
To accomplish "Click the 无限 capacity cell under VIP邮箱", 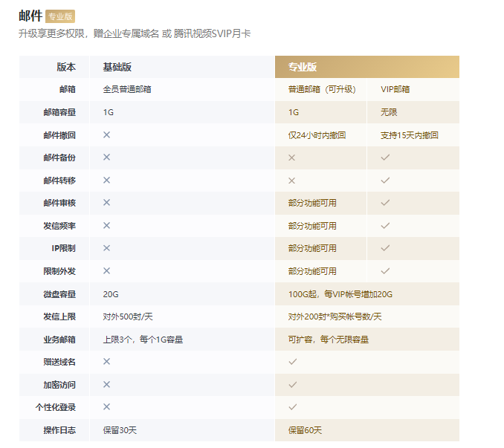I will click(x=388, y=112).
